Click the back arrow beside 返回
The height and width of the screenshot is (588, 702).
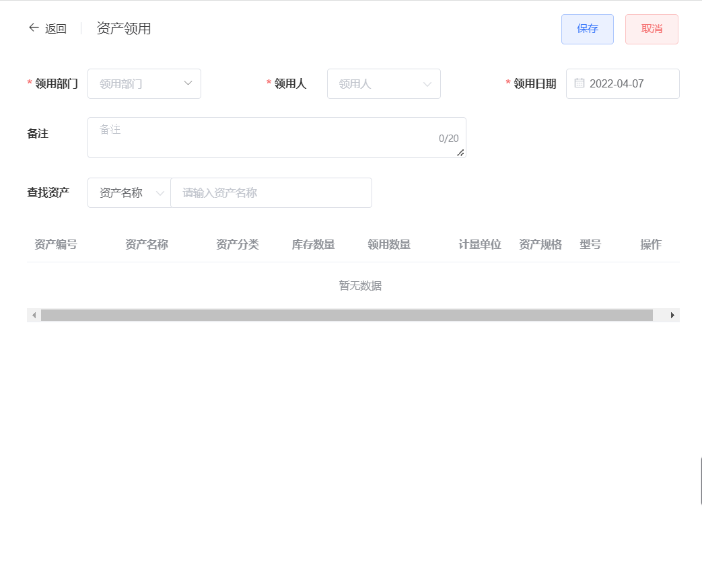click(x=33, y=27)
